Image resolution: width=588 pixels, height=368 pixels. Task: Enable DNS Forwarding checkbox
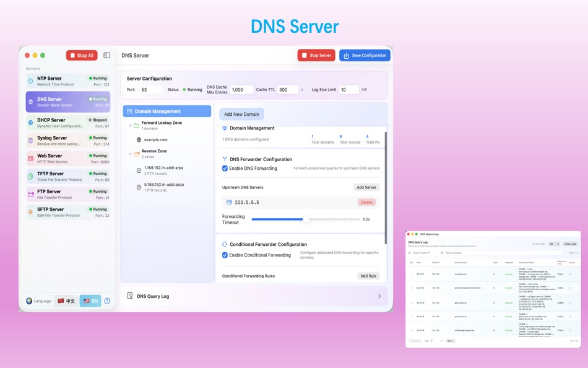225,170
